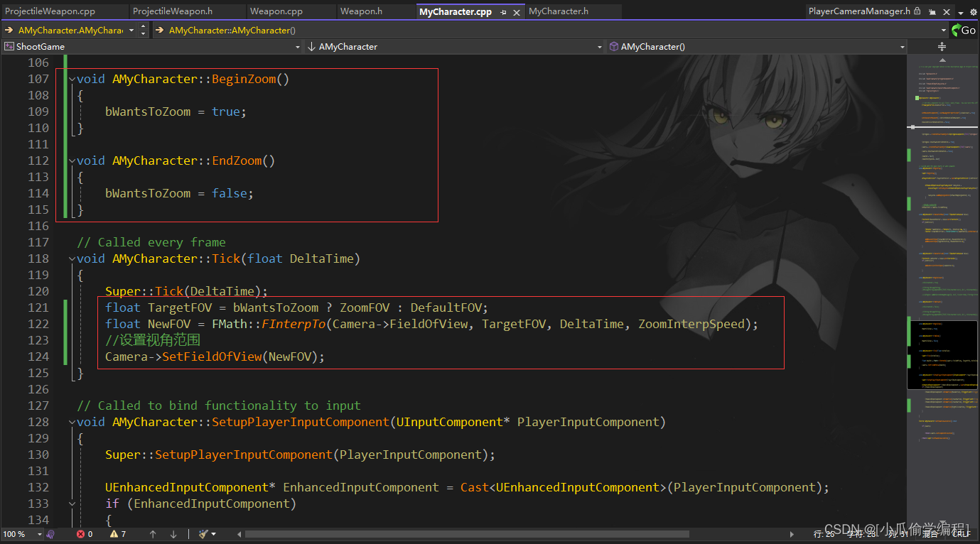Click SetFieldOfView in line 124
980x544 pixels.
click(x=212, y=357)
